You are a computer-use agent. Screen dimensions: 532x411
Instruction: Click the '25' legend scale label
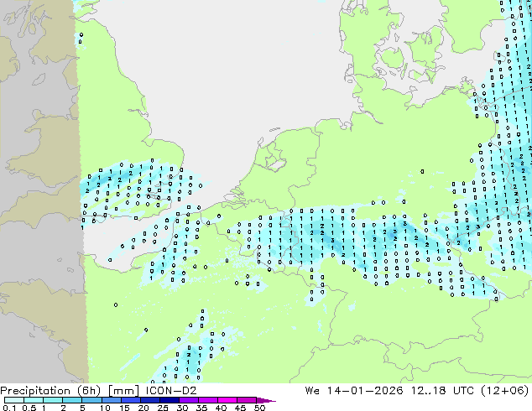(x=163, y=408)
